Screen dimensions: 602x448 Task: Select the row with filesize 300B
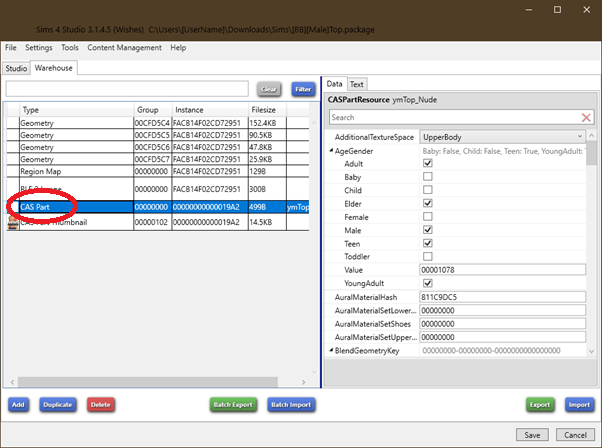click(157, 189)
